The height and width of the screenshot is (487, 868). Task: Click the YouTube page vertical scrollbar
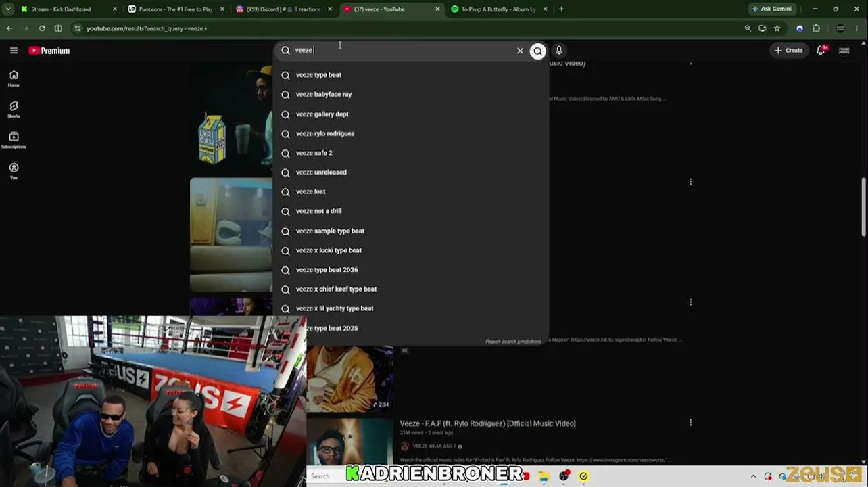pyautogui.click(x=863, y=207)
